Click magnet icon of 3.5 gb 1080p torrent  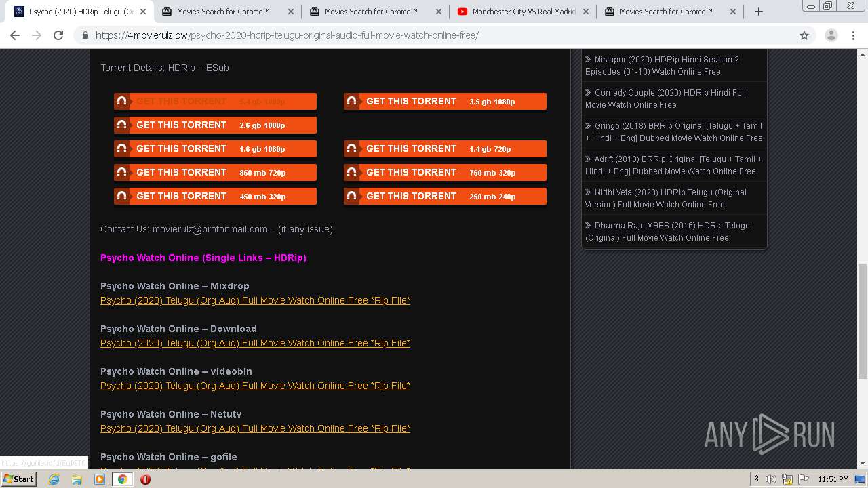(351, 101)
